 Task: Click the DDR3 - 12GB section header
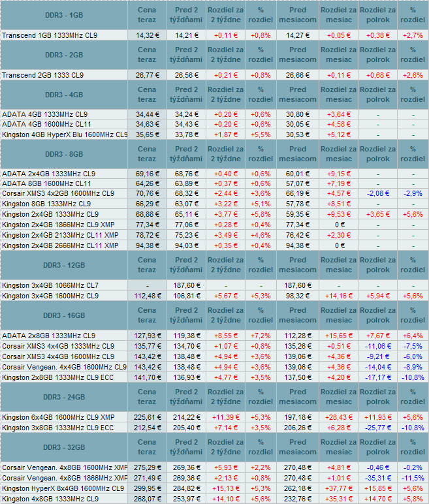(64, 265)
